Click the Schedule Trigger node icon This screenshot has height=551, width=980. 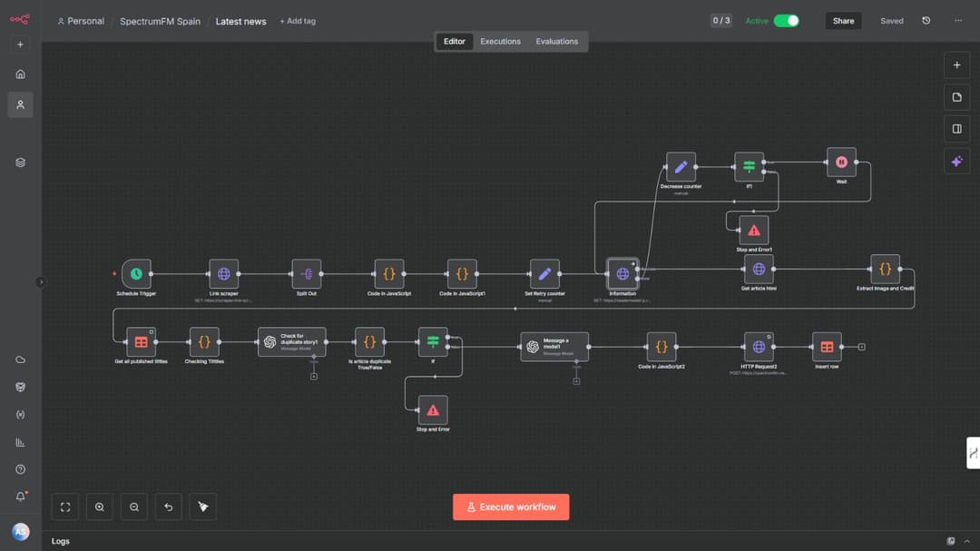[136, 273]
